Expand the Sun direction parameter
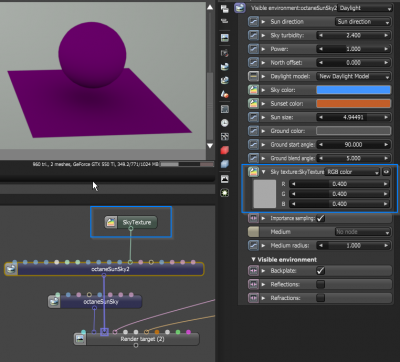The width and height of the screenshot is (400, 362). 263,22
